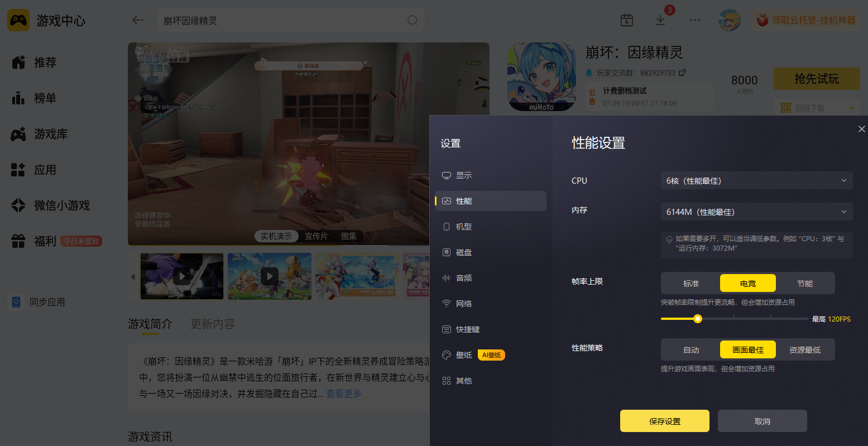Switch to 更新内容 tab

[213, 324]
